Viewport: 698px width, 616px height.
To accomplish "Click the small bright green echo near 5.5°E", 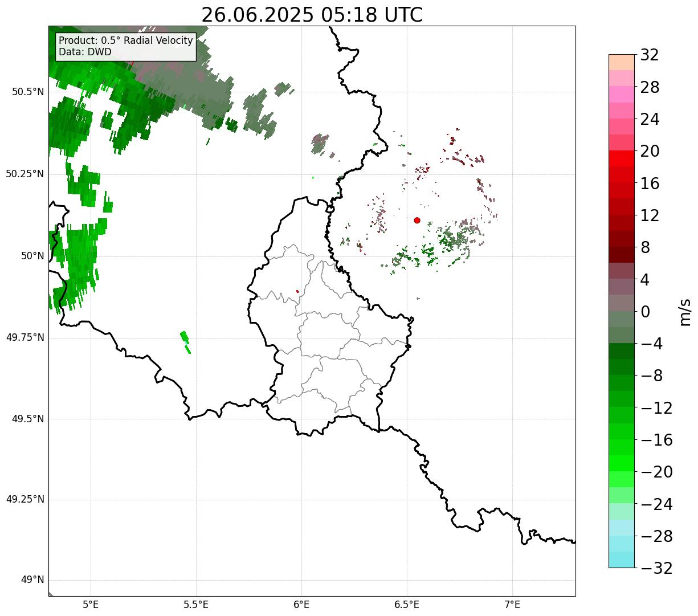I will 186,342.
